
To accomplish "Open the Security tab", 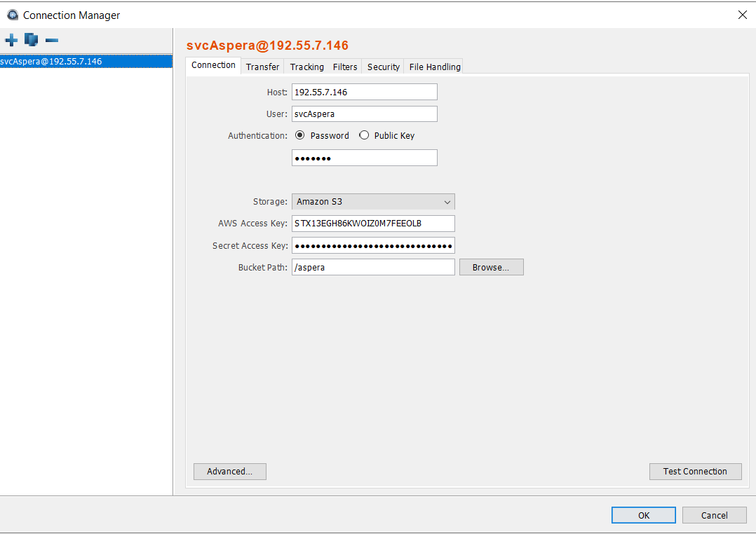I will 384,67.
